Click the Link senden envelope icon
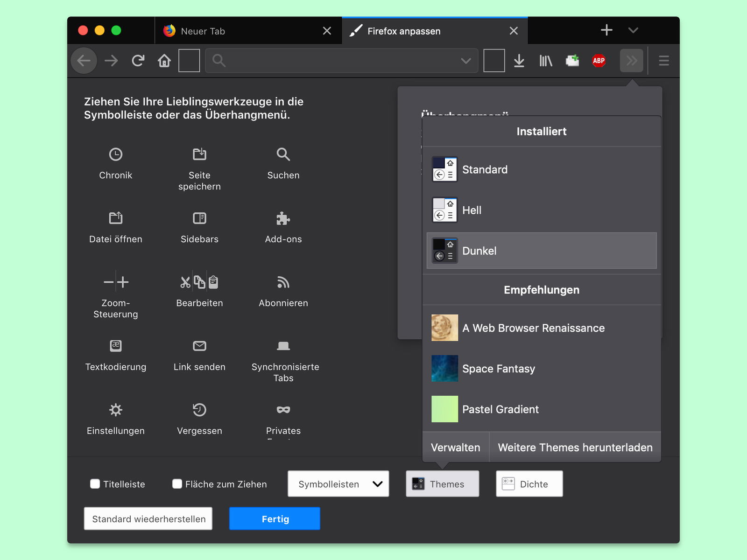This screenshot has width=747, height=560. click(199, 346)
